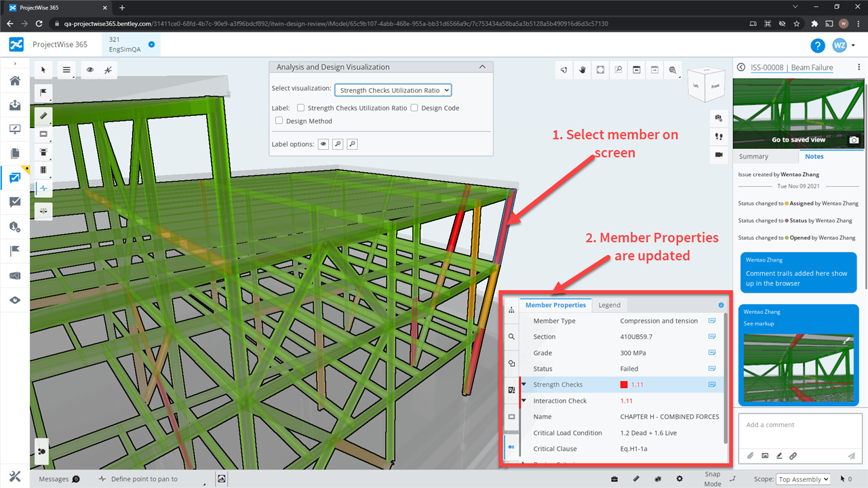The image size is (868, 488).
Task: Switch to the Legend tab
Action: tap(609, 305)
